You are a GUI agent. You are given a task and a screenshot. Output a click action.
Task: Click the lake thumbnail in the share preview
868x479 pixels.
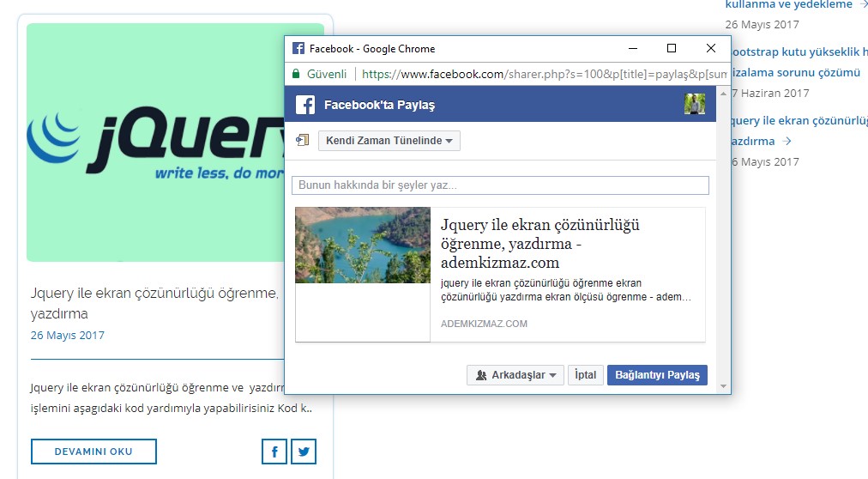coord(363,246)
